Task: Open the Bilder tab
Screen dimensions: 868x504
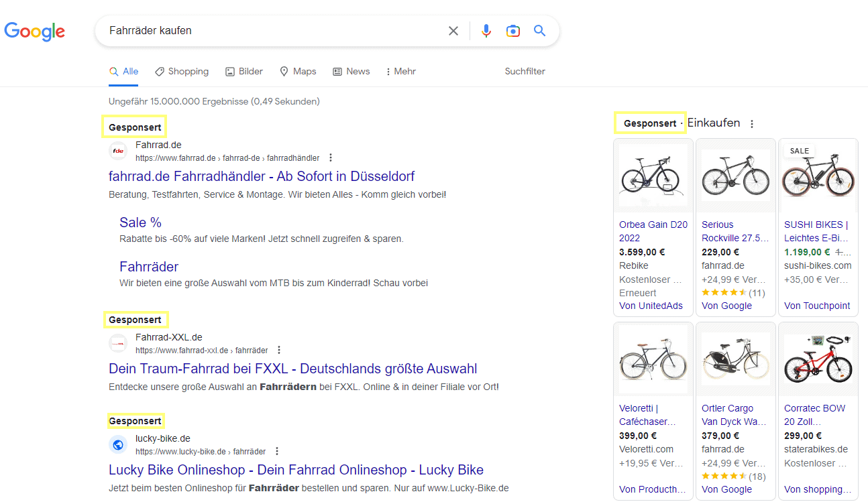Action: 244,72
